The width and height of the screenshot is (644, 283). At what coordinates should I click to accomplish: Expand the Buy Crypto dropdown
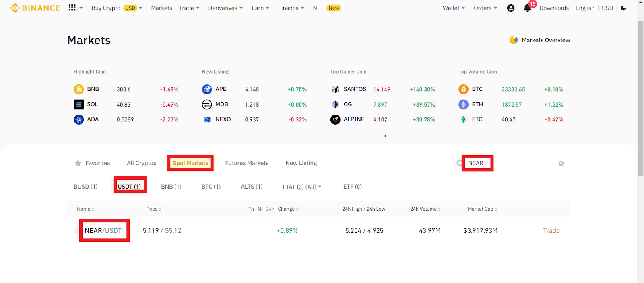[x=140, y=8]
